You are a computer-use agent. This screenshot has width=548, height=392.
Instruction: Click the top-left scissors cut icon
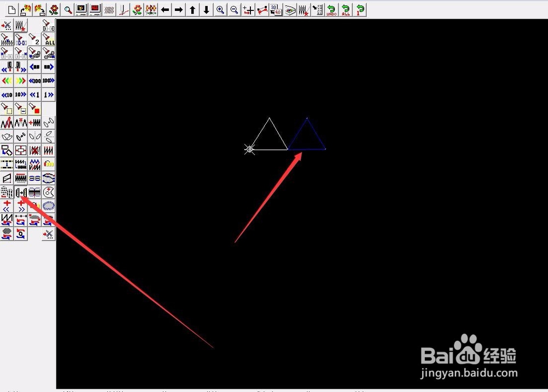coord(7,25)
